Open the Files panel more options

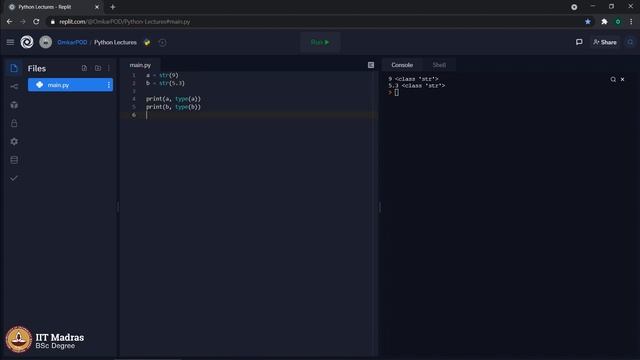(x=109, y=68)
